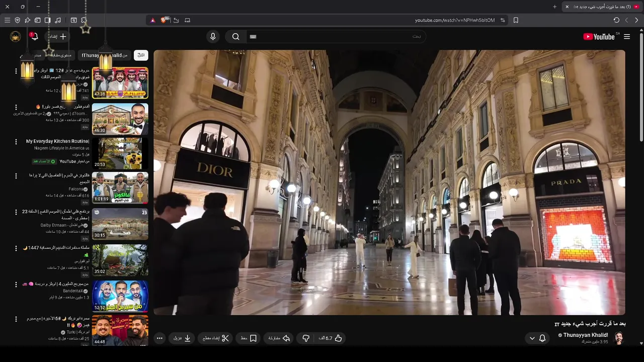Click the search magnifier button

[x=235, y=37]
